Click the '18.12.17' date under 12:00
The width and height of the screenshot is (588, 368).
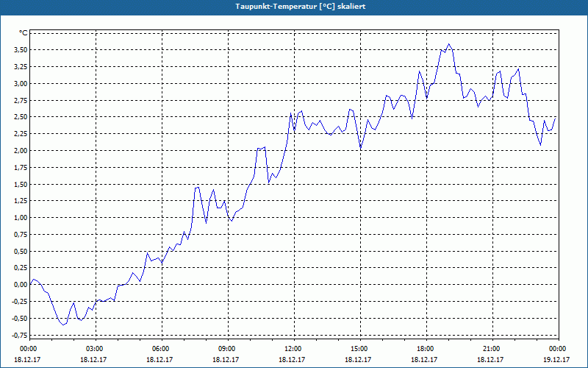292,359
